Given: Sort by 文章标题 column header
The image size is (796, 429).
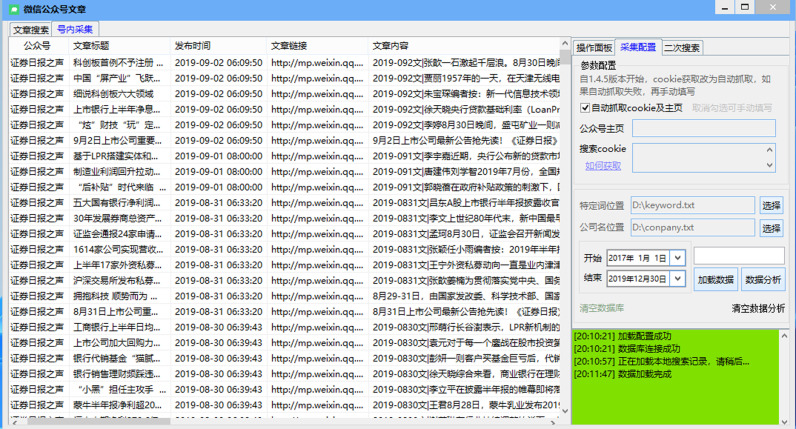Looking at the screenshot, I should click(x=119, y=46).
